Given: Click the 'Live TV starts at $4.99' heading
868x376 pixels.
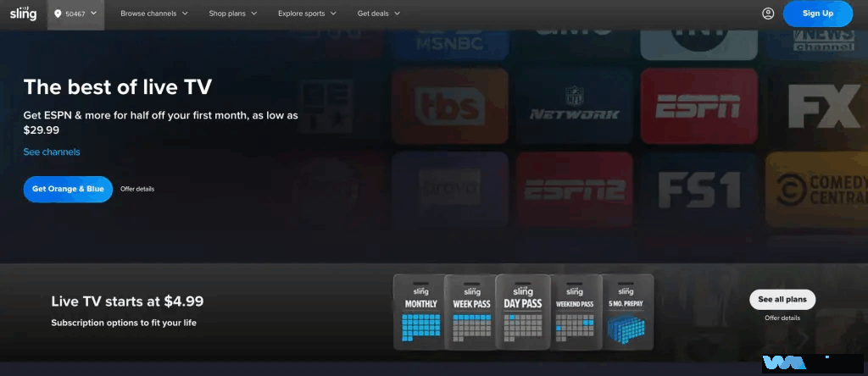Looking at the screenshot, I should click(x=127, y=301).
